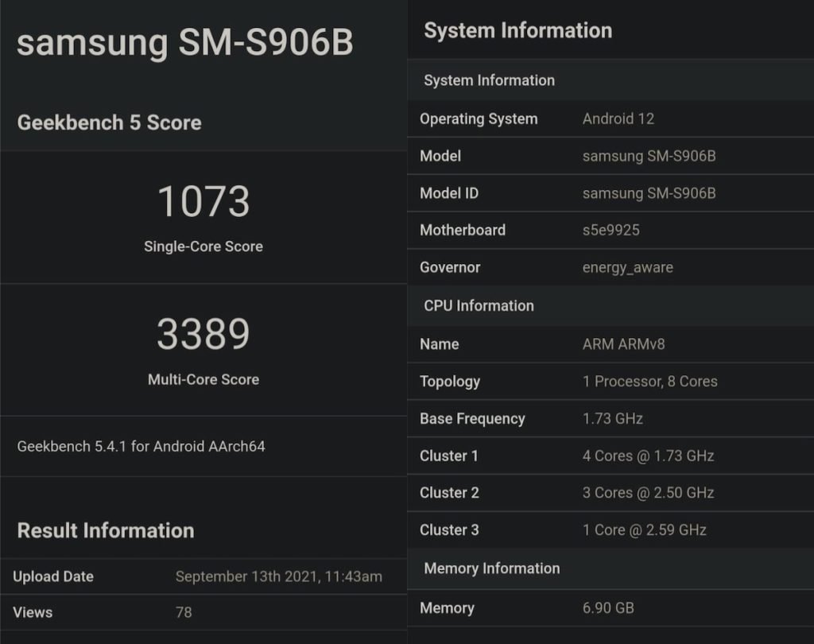Select '3 Cores @ 2.50 GHz' value
This screenshot has height=644, width=814.
coord(649,493)
